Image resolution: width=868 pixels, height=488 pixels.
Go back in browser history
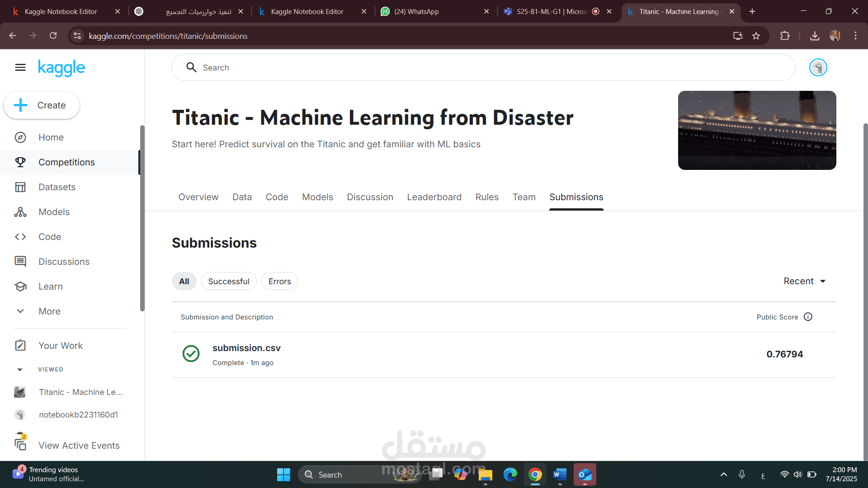click(12, 36)
